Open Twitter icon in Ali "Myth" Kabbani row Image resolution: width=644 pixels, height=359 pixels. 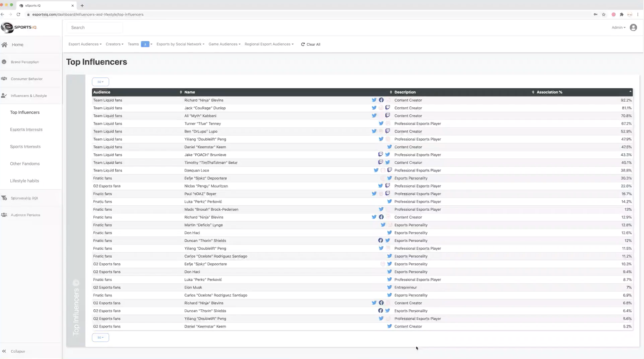pyautogui.click(x=374, y=116)
